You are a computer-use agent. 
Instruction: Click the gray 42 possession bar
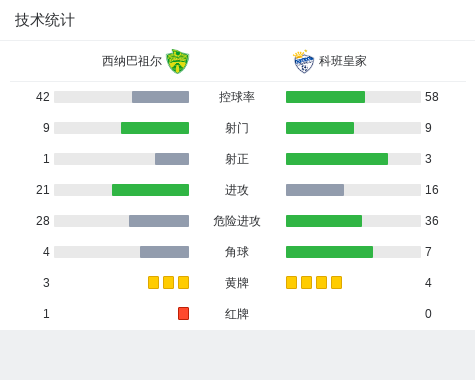tap(160, 97)
